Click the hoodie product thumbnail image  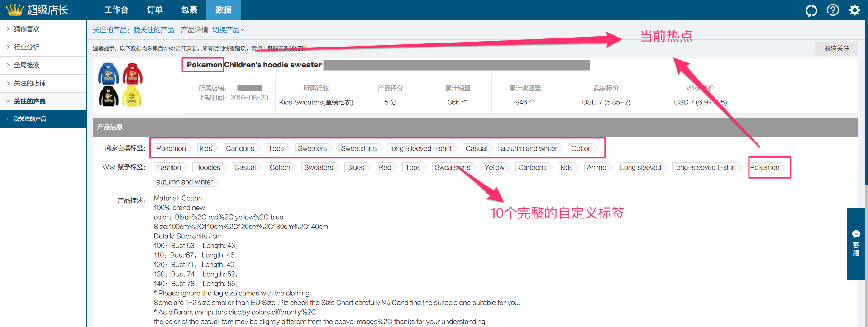tap(120, 85)
